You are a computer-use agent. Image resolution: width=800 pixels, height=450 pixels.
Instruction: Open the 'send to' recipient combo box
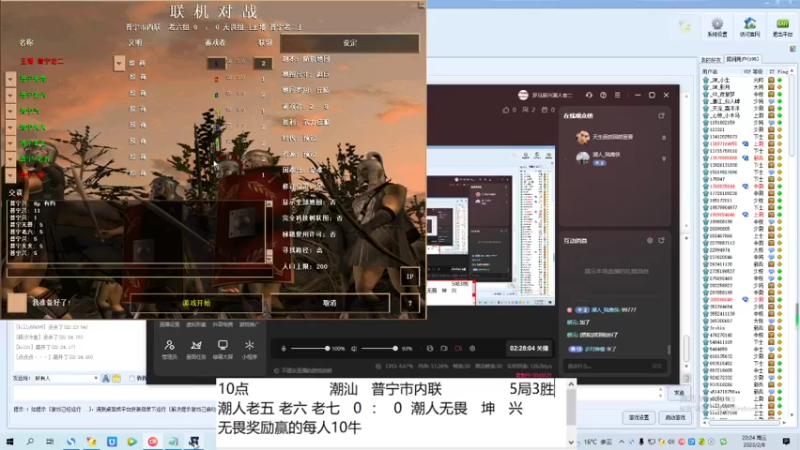pyautogui.click(x=66, y=378)
